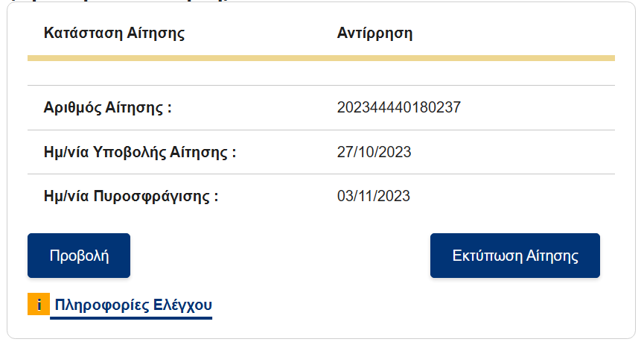The height and width of the screenshot is (342, 644).
Task: Click the divider line above Αριθμός Αίτησης row
Action: [x=321, y=86]
